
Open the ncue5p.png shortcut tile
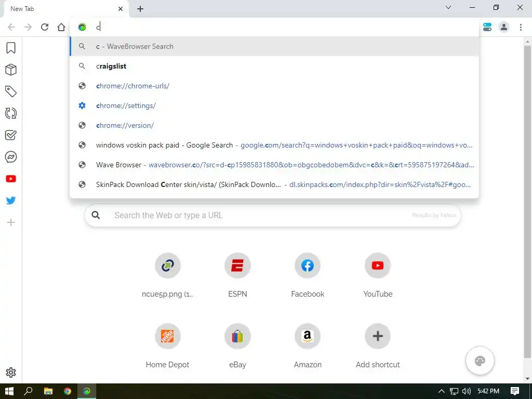pos(167,265)
